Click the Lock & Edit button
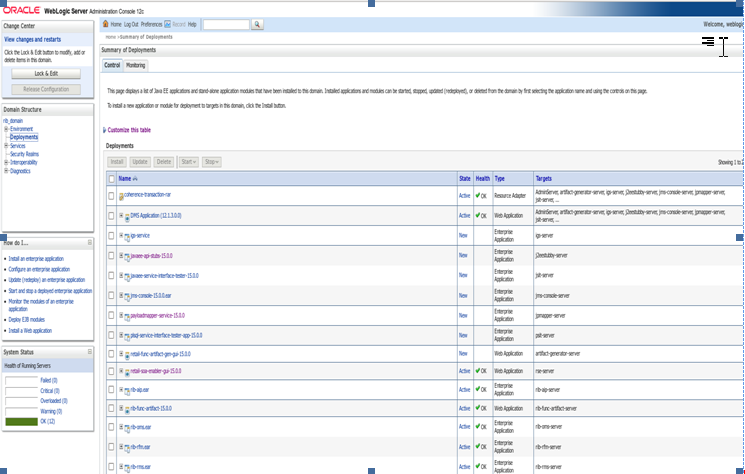745x474 pixels. pos(46,74)
